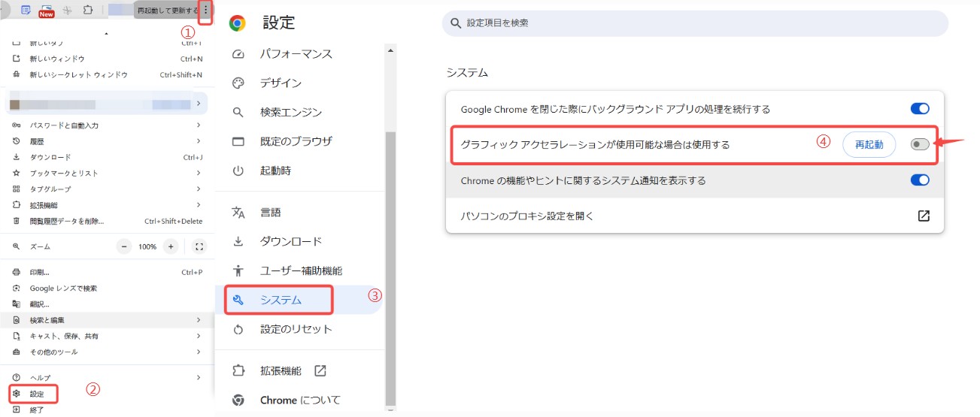Click the パフォーマンス gauge icon
Viewport: 980px width, 417px height.
[238, 54]
